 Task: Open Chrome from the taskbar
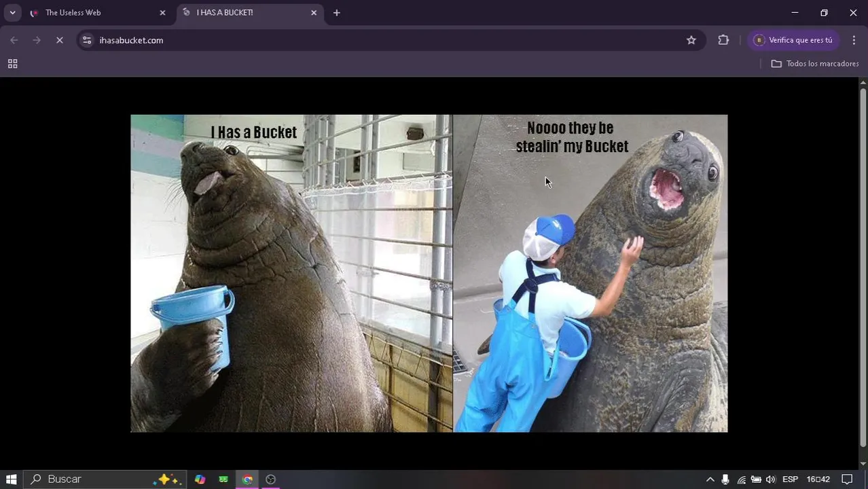247,479
